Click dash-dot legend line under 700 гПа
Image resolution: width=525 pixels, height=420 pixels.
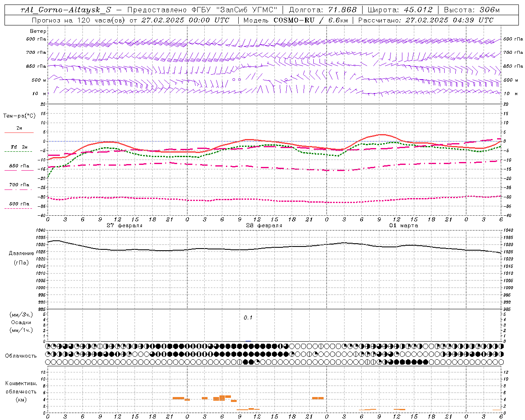tap(18, 189)
